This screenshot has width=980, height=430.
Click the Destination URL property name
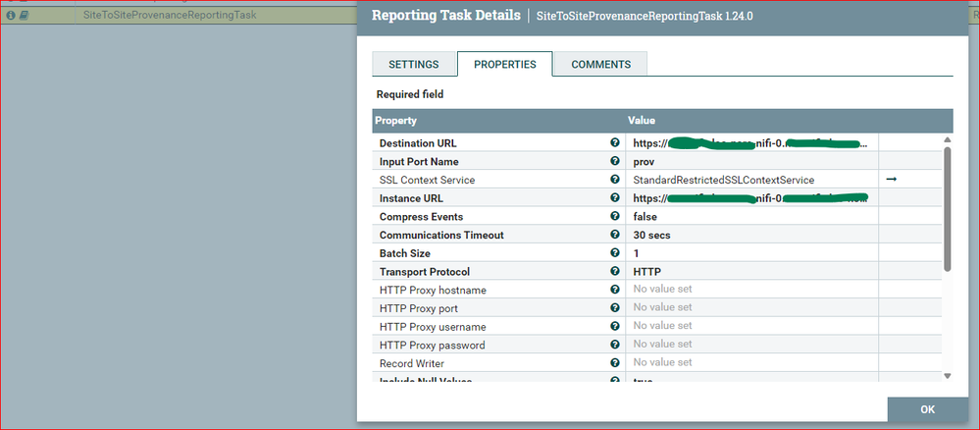click(418, 143)
